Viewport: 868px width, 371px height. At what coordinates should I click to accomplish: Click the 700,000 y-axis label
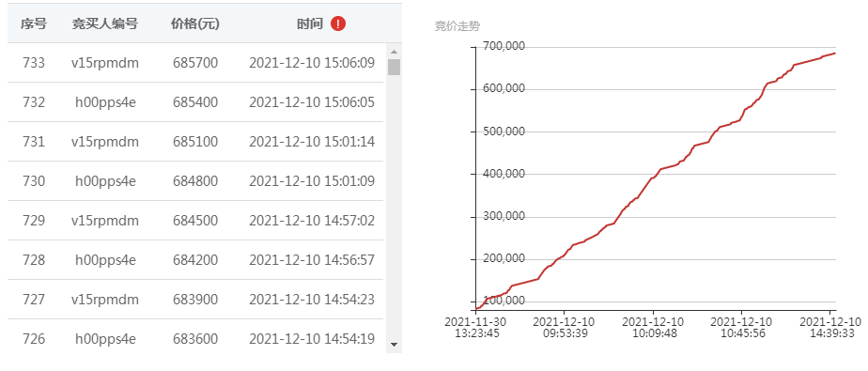[x=504, y=46]
